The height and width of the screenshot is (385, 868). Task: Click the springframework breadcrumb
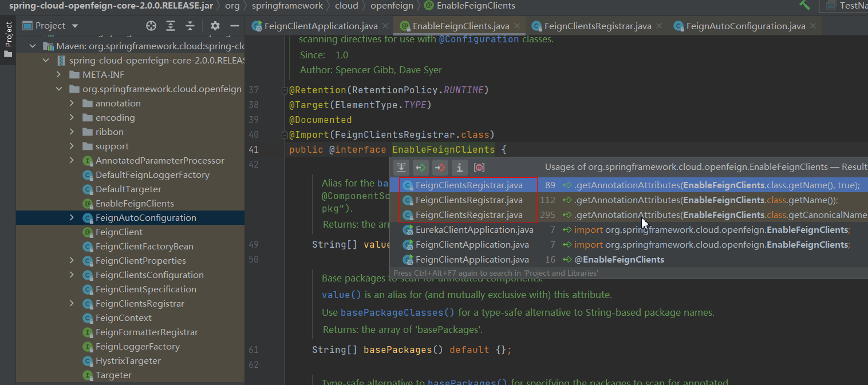289,6
